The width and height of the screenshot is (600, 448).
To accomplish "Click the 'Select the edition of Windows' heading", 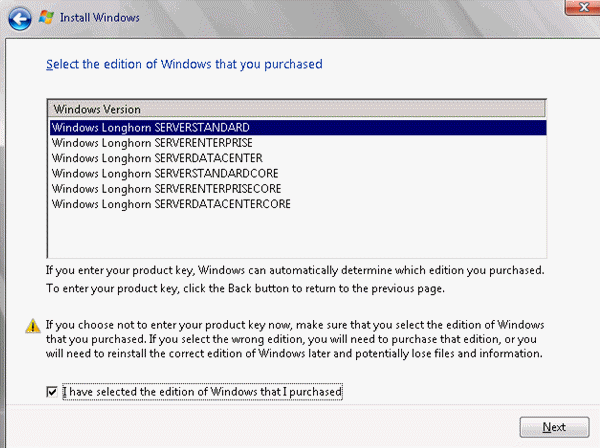I will (x=184, y=64).
